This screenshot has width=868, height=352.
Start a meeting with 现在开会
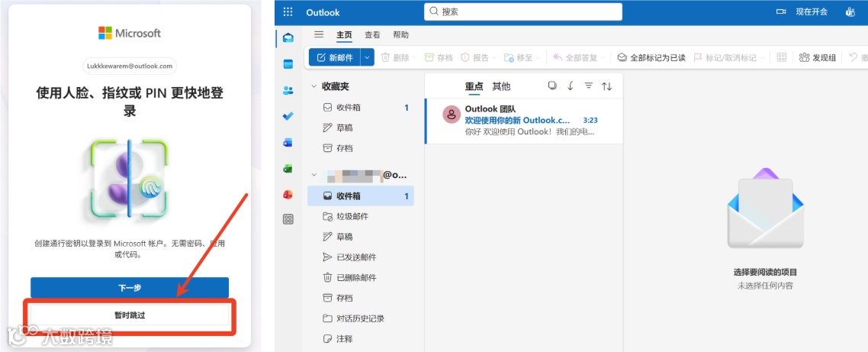pos(802,12)
